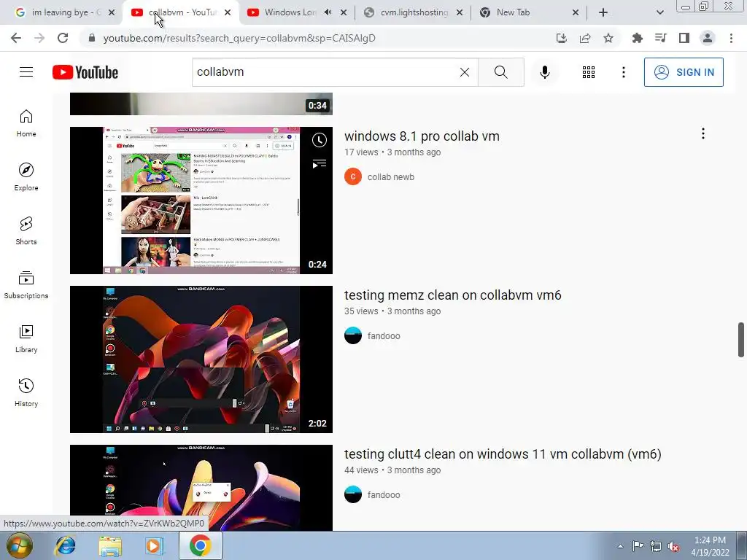Go to Home in the sidebar
This screenshot has width=747, height=560.
26,123
